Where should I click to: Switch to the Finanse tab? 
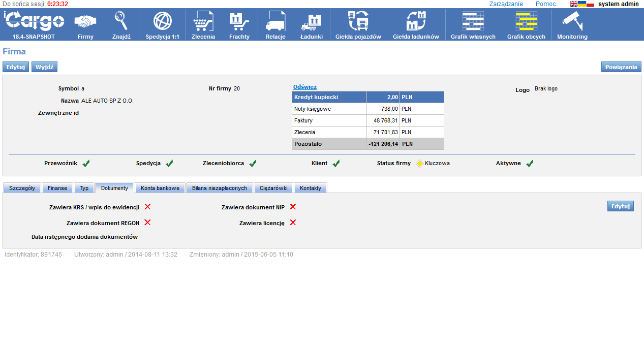57,188
